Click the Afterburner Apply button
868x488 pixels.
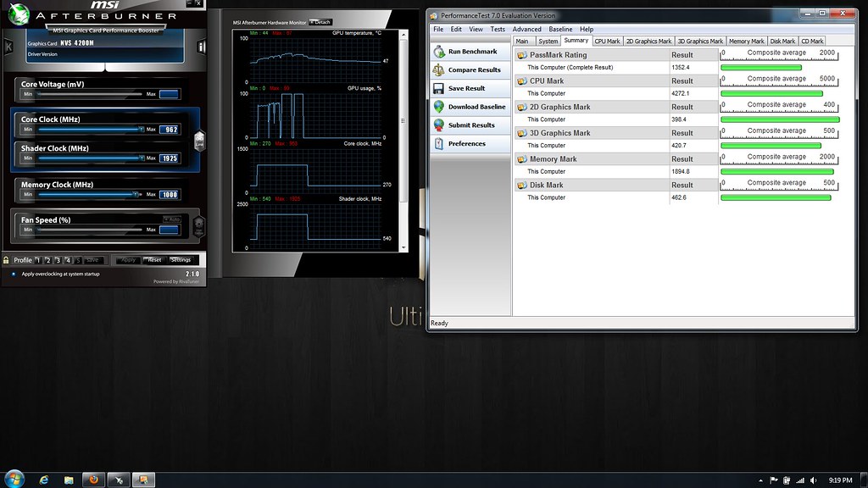(128, 260)
